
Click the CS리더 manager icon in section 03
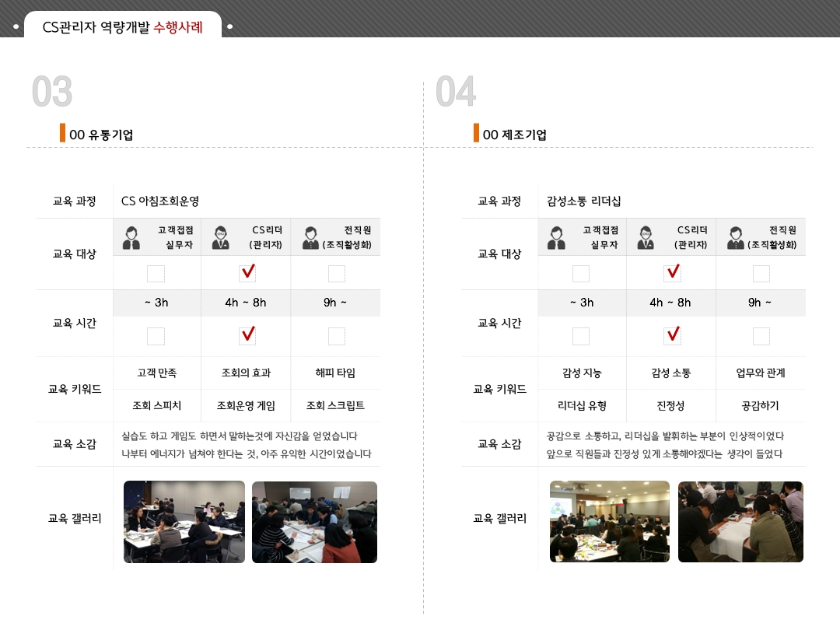click(x=220, y=238)
